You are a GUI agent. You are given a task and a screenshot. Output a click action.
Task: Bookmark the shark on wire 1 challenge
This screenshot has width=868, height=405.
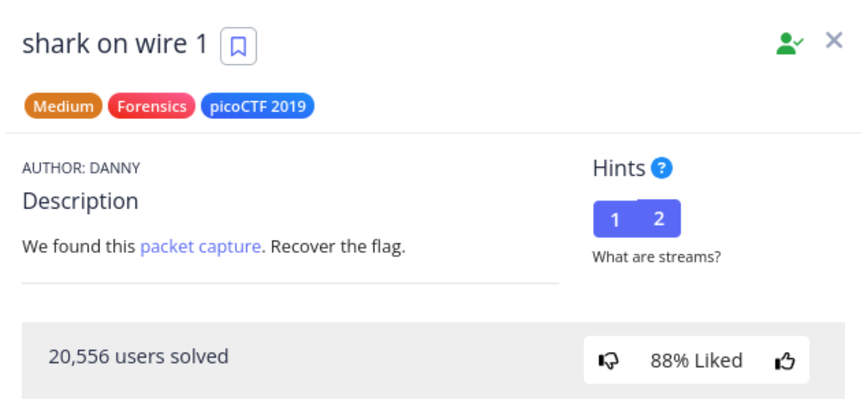pyautogui.click(x=238, y=46)
